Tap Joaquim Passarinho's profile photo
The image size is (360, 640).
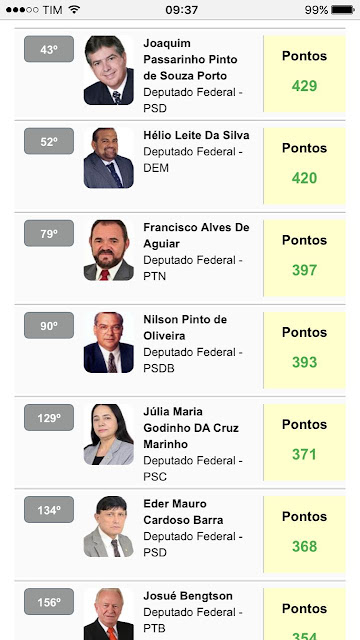[x=109, y=70]
